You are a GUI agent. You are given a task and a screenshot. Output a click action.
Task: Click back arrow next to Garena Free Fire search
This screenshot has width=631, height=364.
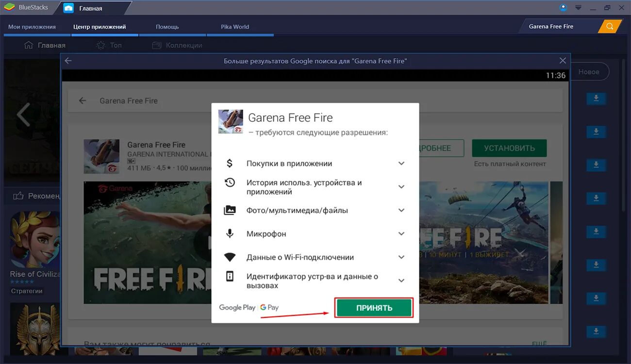click(83, 100)
